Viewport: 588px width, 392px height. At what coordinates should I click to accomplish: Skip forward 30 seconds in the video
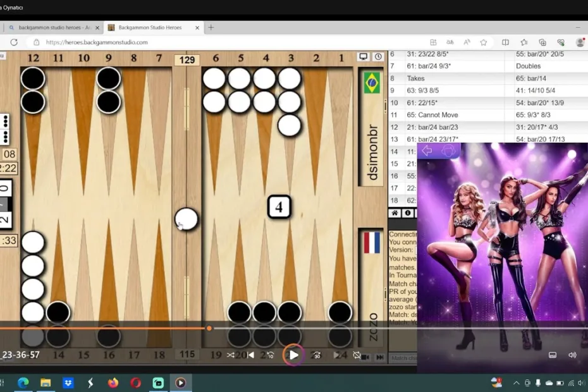(x=317, y=355)
